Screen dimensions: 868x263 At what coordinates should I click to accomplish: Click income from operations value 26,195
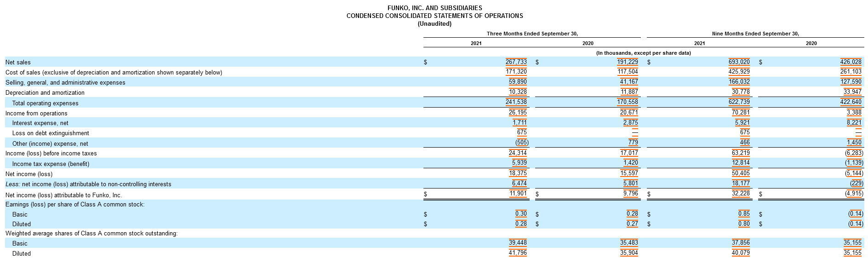(x=517, y=113)
